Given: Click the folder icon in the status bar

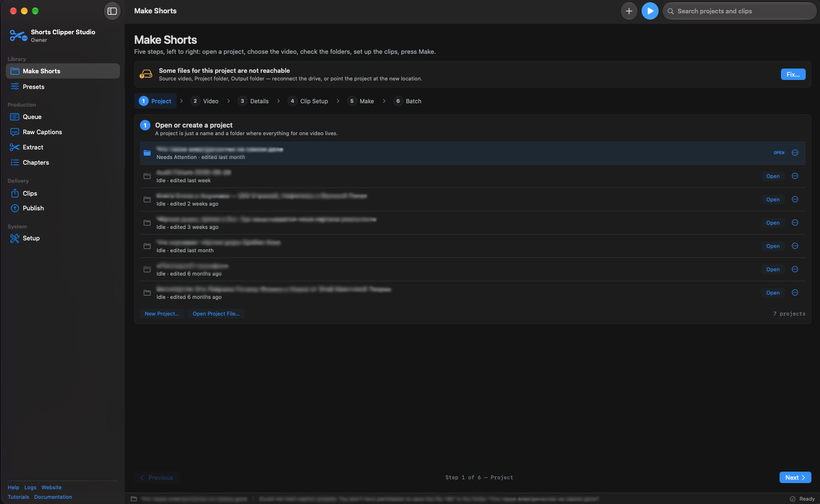Looking at the screenshot, I should click(134, 499).
